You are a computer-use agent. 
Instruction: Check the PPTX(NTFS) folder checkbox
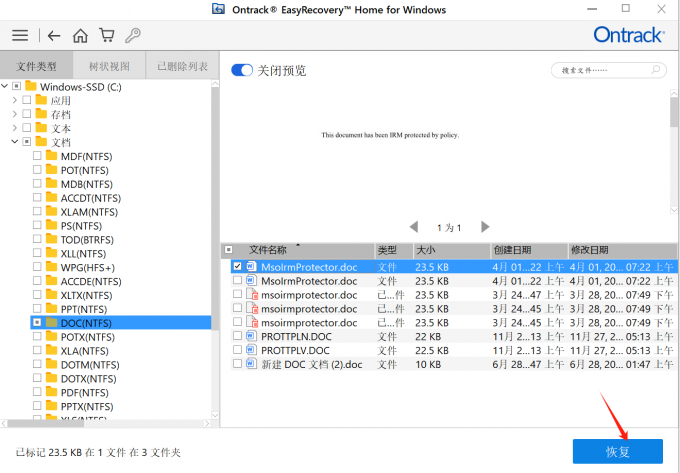tap(37, 405)
